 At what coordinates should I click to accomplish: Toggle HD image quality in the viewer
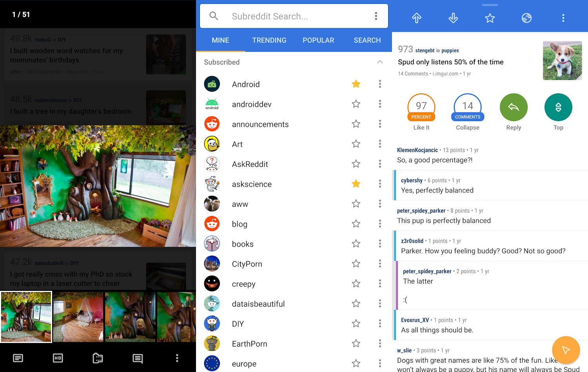pyautogui.click(x=58, y=358)
